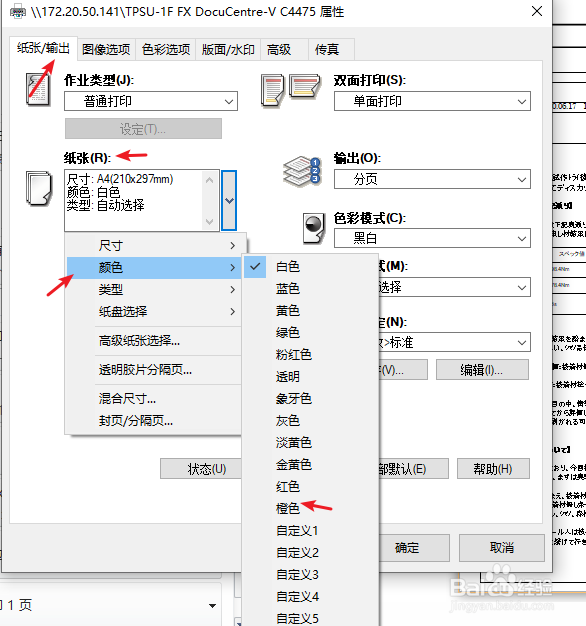Select 蓝色 paper color

[311, 288]
